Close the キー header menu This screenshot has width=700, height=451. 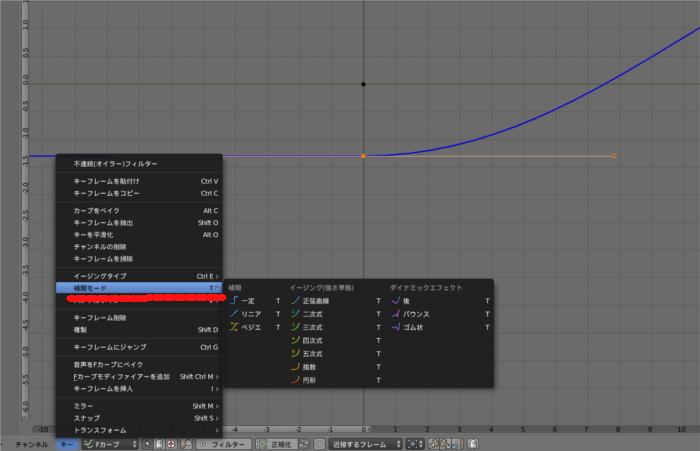pos(67,444)
